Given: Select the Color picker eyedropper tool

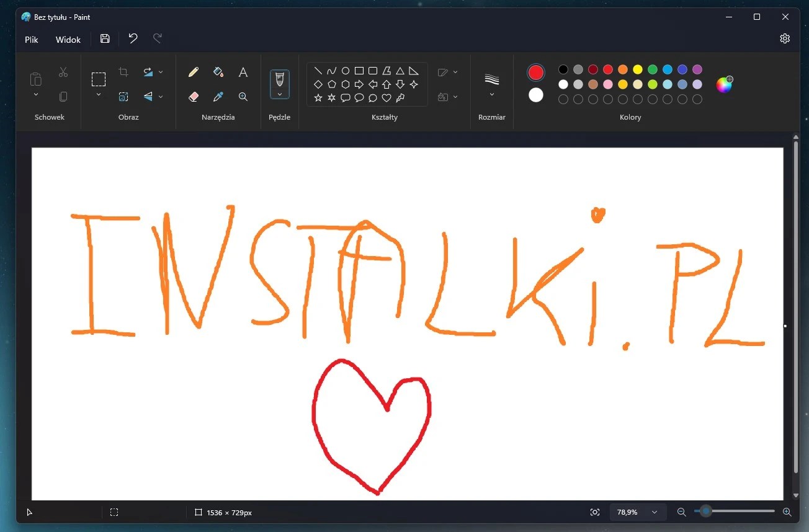Looking at the screenshot, I should pos(218,97).
